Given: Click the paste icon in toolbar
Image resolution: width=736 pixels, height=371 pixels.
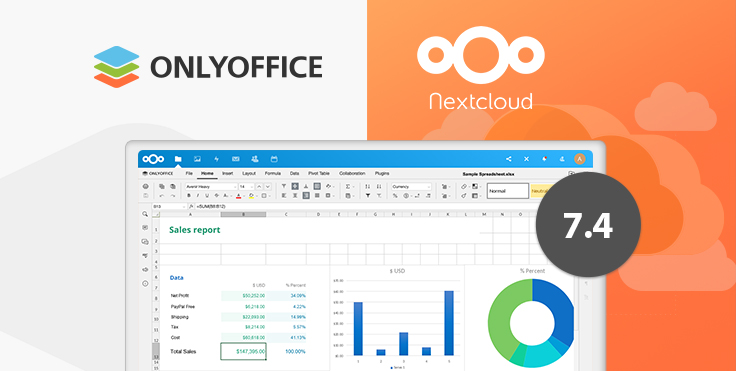Looking at the screenshot, I should pyautogui.click(x=173, y=186).
